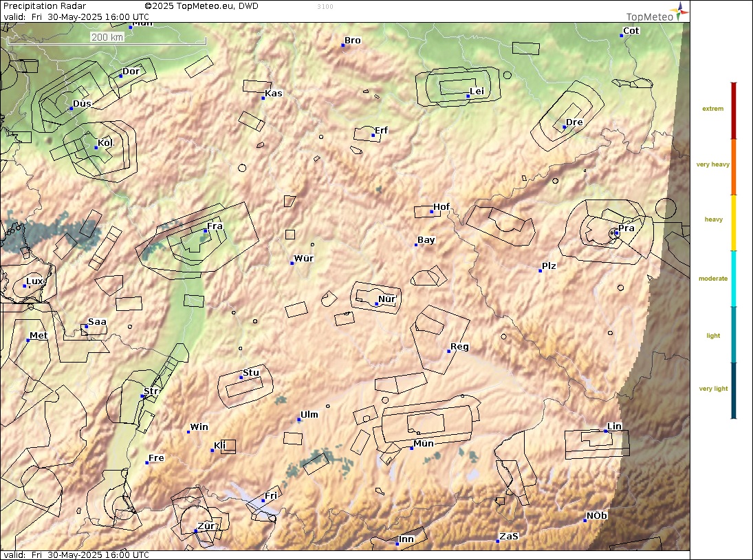Click the "Lux" Luxembourg city label
The width and height of the screenshot is (753, 560).
(x=34, y=281)
